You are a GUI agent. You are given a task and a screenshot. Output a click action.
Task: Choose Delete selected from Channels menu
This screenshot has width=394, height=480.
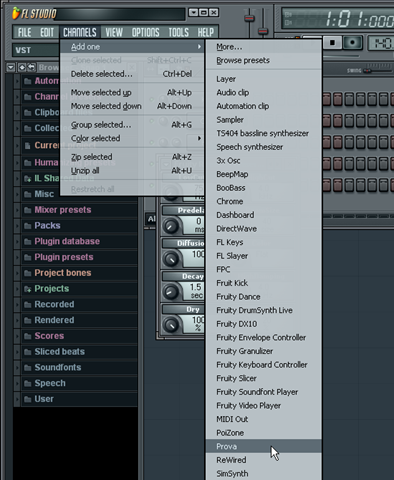click(x=132, y=74)
